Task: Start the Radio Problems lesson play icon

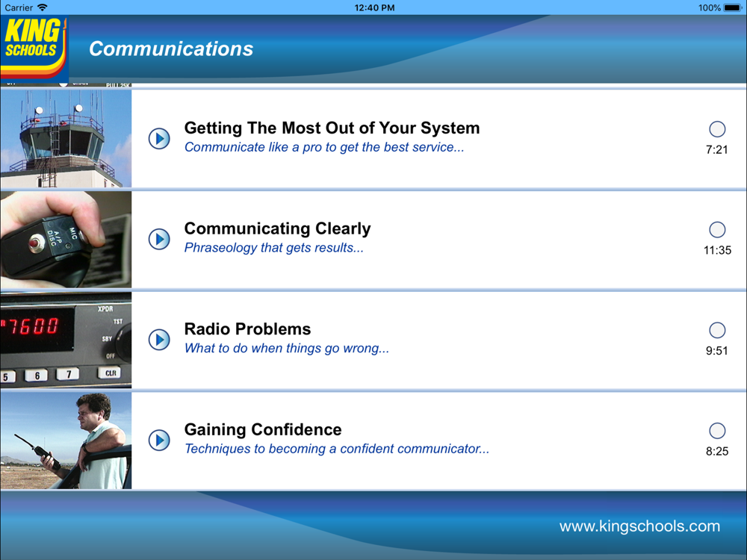Action: click(x=159, y=340)
